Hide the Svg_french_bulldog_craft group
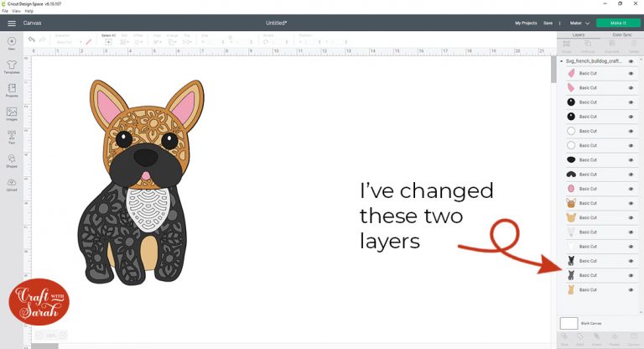This screenshot has width=644, height=349. tap(631, 61)
